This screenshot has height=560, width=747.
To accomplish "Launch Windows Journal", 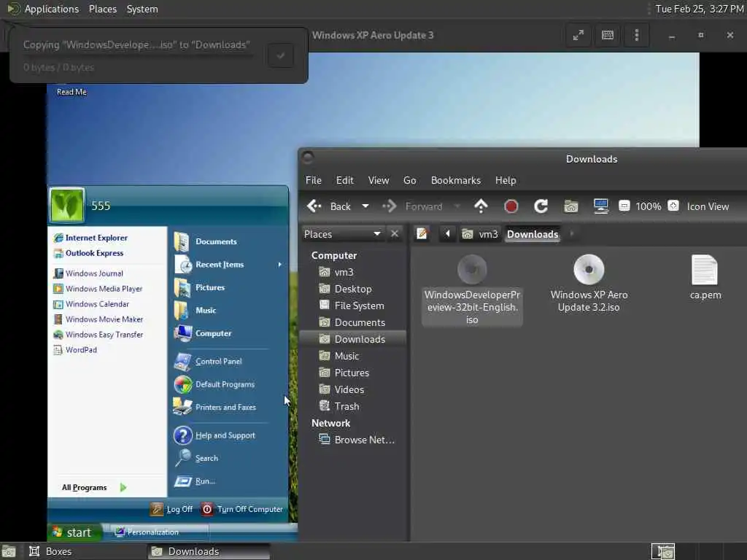I will (x=88, y=273).
